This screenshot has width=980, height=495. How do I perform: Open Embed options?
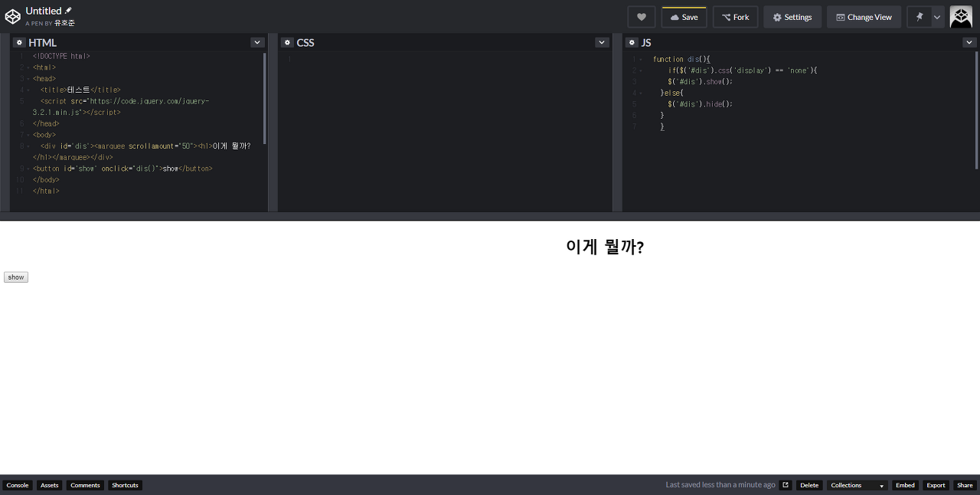[x=906, y=485]
